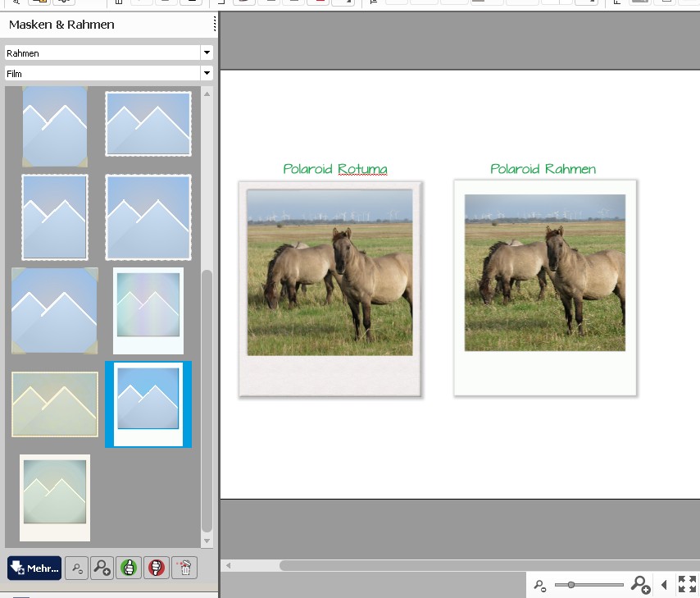The image size is (700, 598).
Task: Click the trash can delete icon
Action: pos(184,568)
